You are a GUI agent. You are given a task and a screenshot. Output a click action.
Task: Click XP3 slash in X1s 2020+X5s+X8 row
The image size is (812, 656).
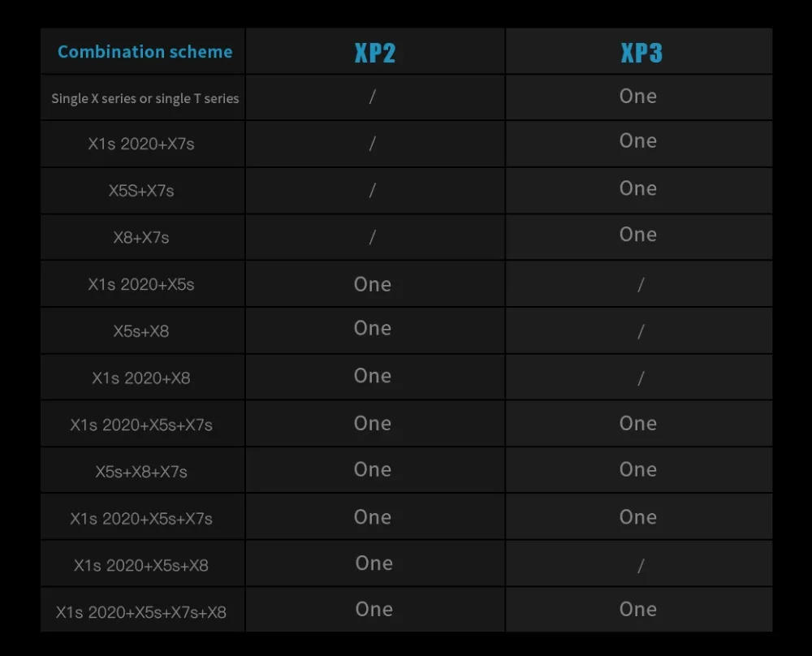(641, 565)
